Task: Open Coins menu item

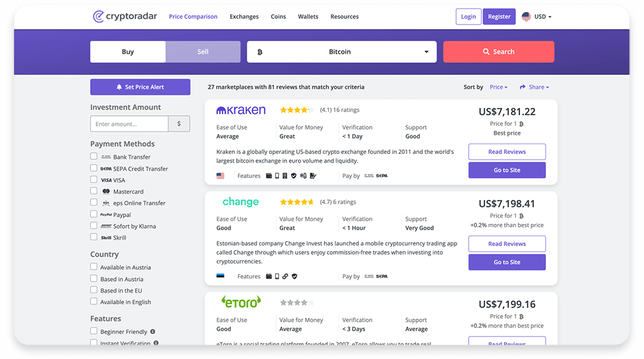Action: pos(278,17)
